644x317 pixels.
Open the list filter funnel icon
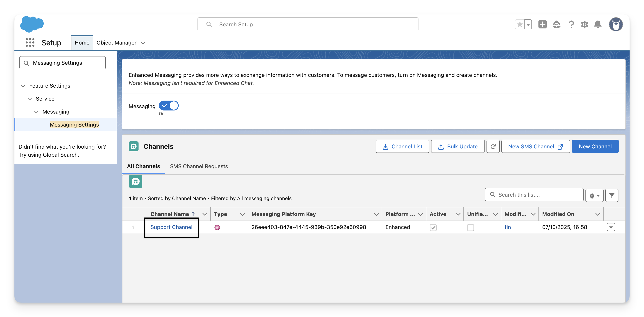click(611, 196)
